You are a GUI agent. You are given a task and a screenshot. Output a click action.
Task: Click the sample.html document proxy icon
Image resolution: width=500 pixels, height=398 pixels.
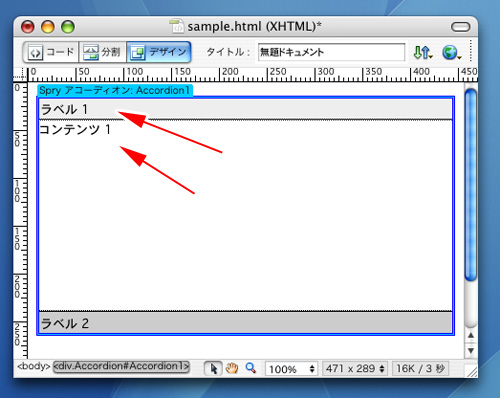pos(176,26)
